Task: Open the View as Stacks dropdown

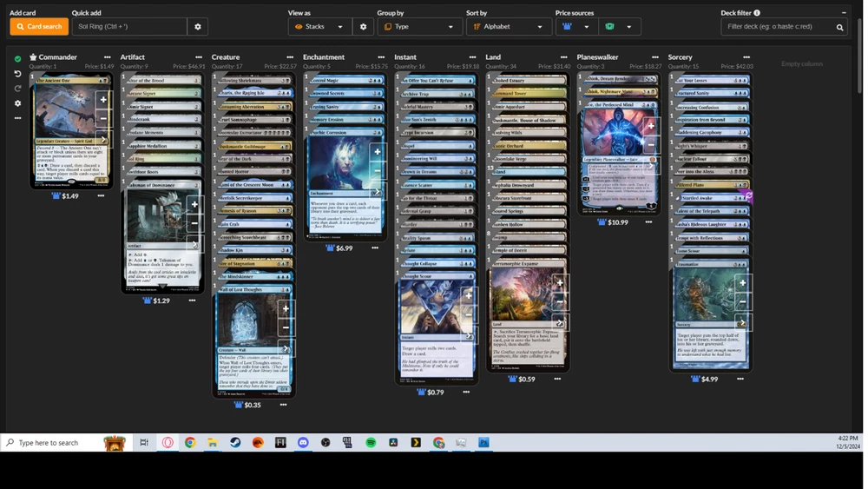Action: pos(319,27)
